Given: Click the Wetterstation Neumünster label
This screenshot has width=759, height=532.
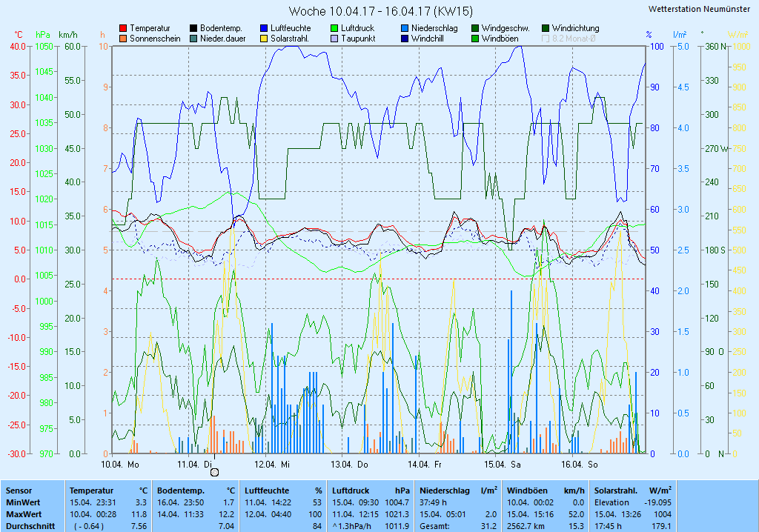Looking at the screenshot, I should (698, 9).
